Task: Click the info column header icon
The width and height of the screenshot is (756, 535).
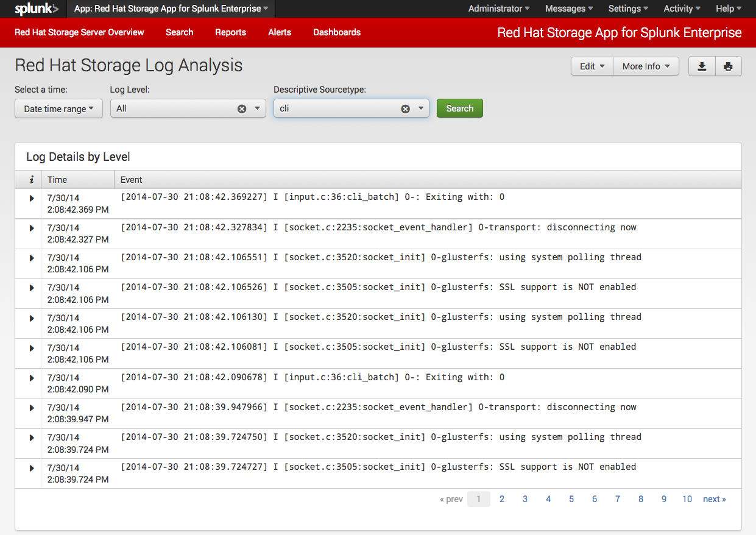Action: [31, 180]
